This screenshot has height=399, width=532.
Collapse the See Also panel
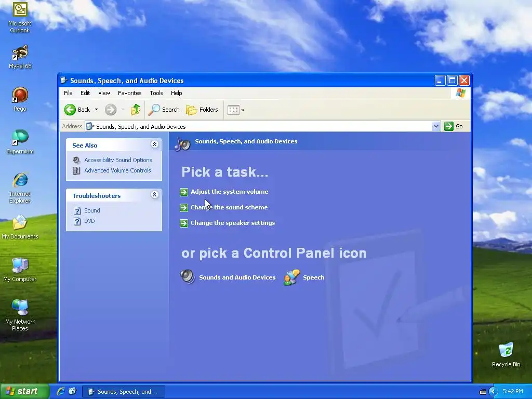(x=154, y=144)
